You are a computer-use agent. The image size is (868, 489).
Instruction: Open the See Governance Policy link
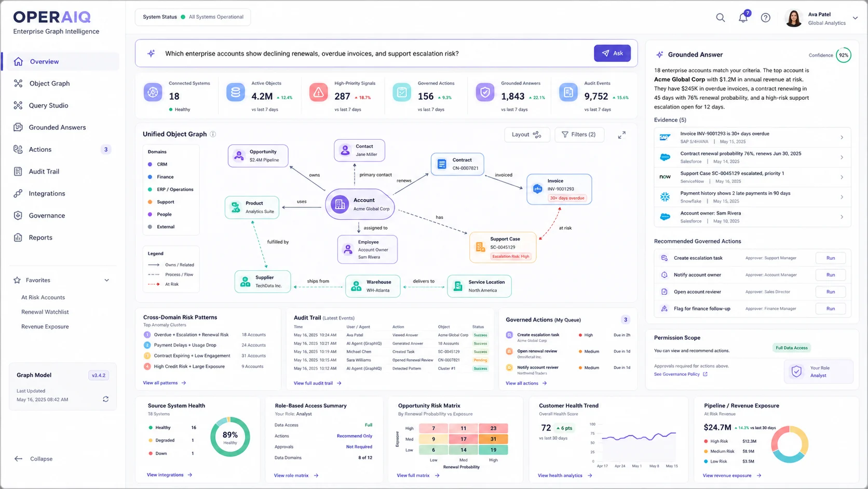[681, 374]
